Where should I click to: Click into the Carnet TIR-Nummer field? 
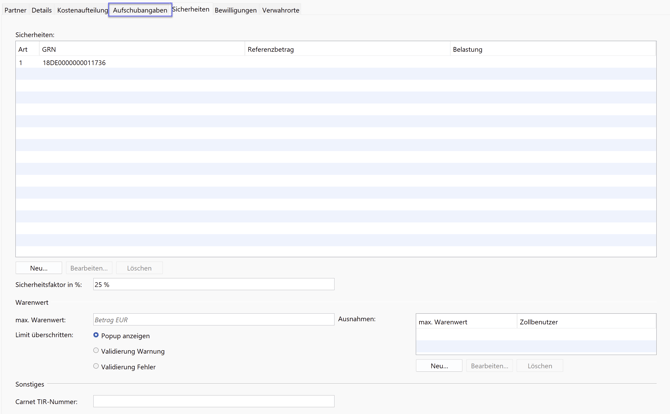pyautogui.click(x=213, y=402)
